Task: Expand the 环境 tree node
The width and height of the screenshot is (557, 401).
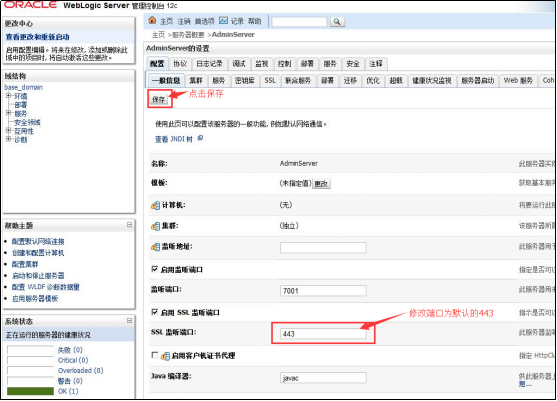Action: 9,96
